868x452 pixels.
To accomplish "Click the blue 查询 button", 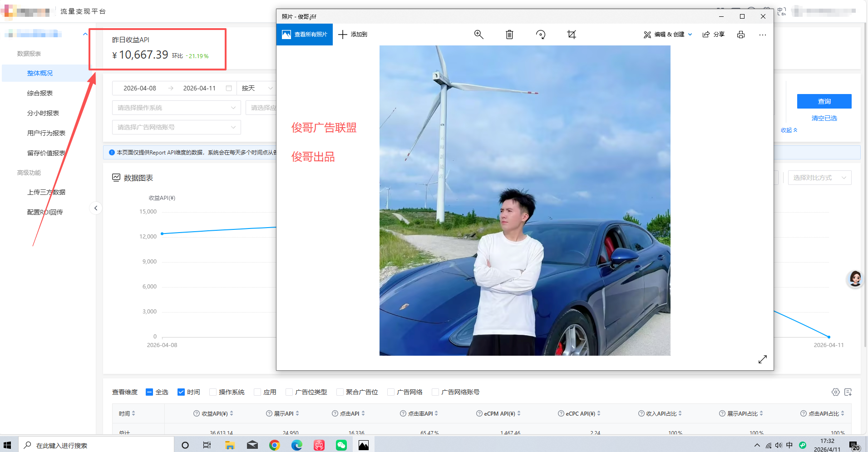I will (824, 101).
